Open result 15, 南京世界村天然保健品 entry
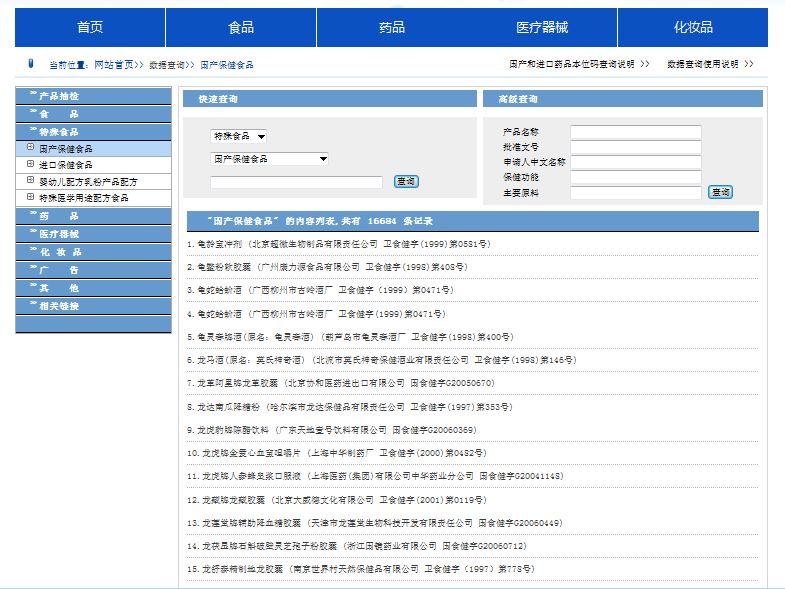 click(x=361, y=569)
